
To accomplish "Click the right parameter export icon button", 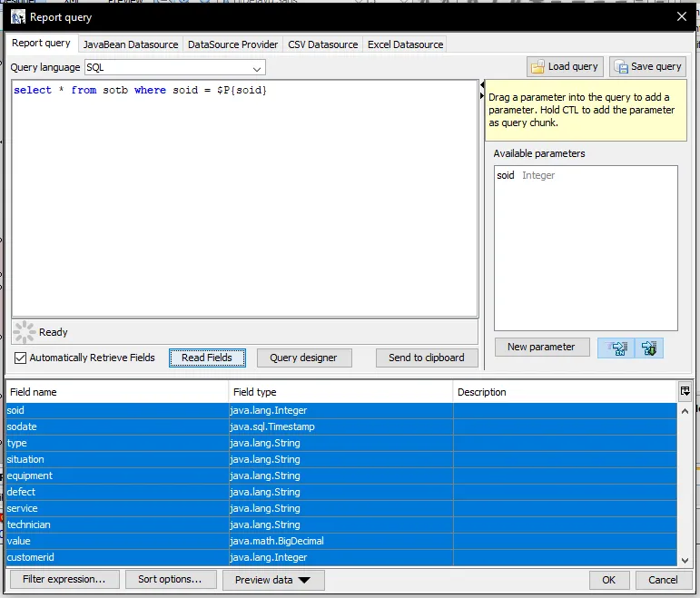I will [x=649, y=348].
